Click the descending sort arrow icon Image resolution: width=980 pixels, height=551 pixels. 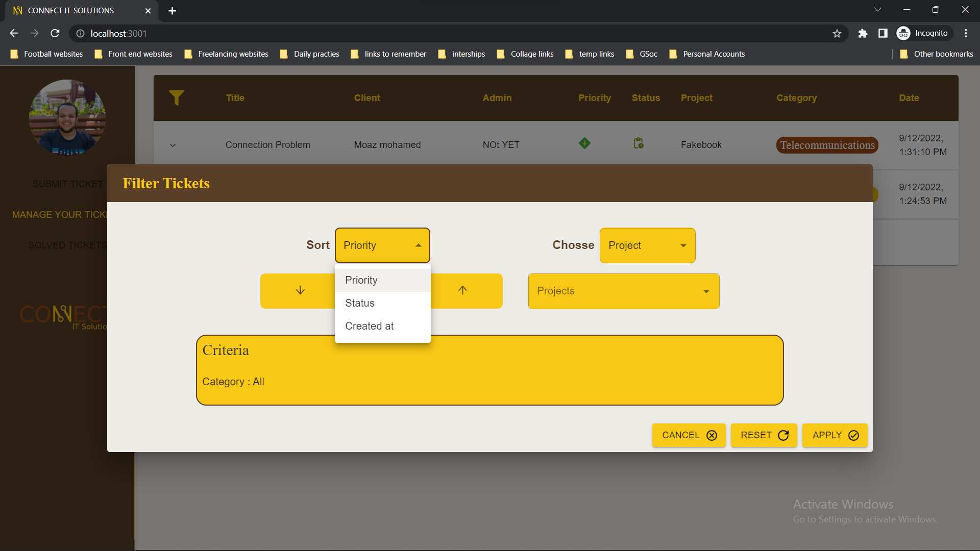(300, 291)
